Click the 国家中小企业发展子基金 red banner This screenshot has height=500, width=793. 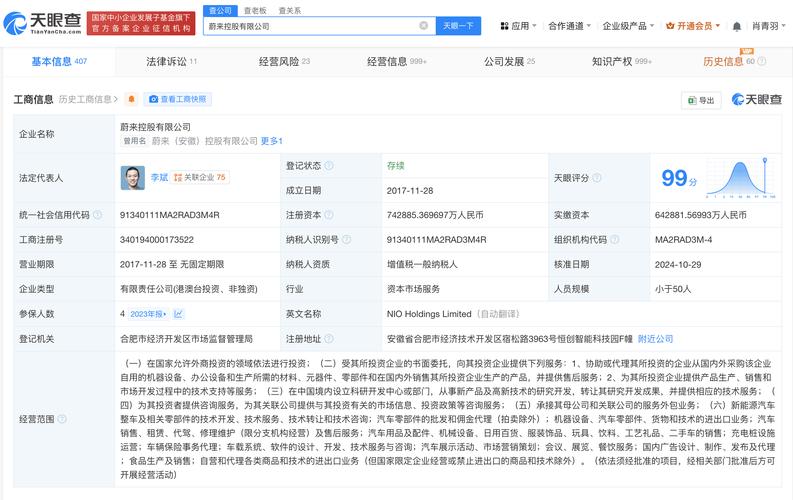141,23
